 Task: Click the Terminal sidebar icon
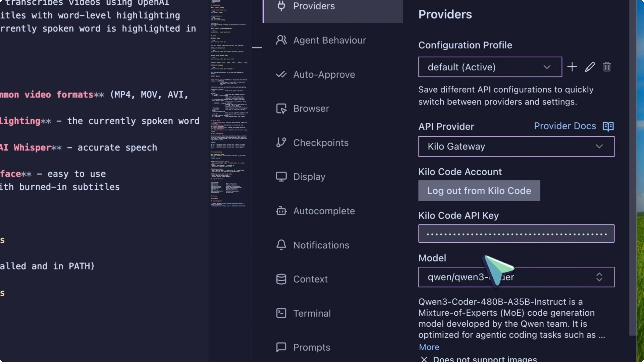coord(282,313)
